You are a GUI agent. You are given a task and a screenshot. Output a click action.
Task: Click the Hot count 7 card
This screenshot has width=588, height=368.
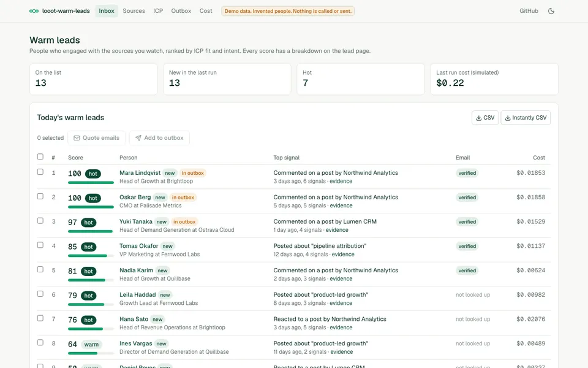tap(360, 79)
